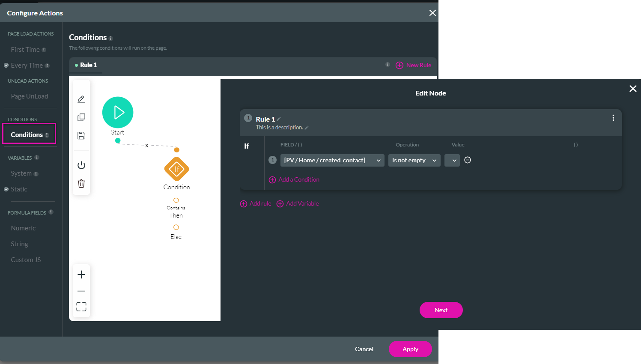Remove condition with the minus circle icon

468,160
